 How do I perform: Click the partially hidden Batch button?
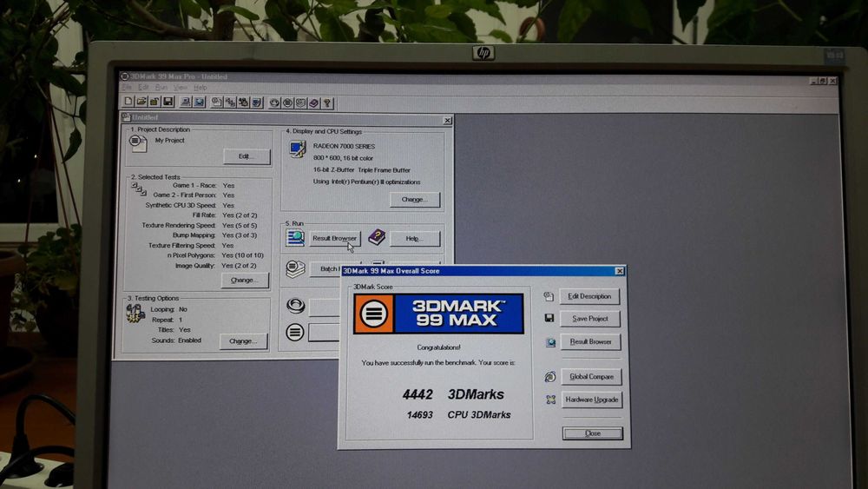tap(325, 269)
